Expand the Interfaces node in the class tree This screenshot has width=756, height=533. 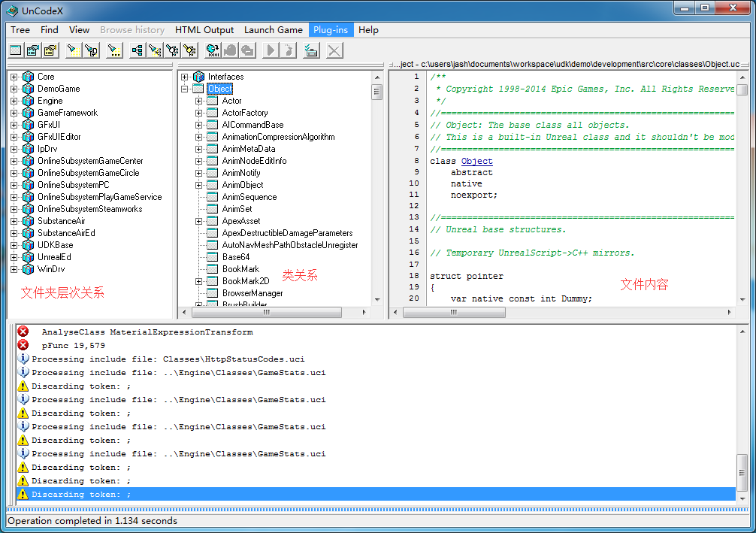[x=185, y=77]
